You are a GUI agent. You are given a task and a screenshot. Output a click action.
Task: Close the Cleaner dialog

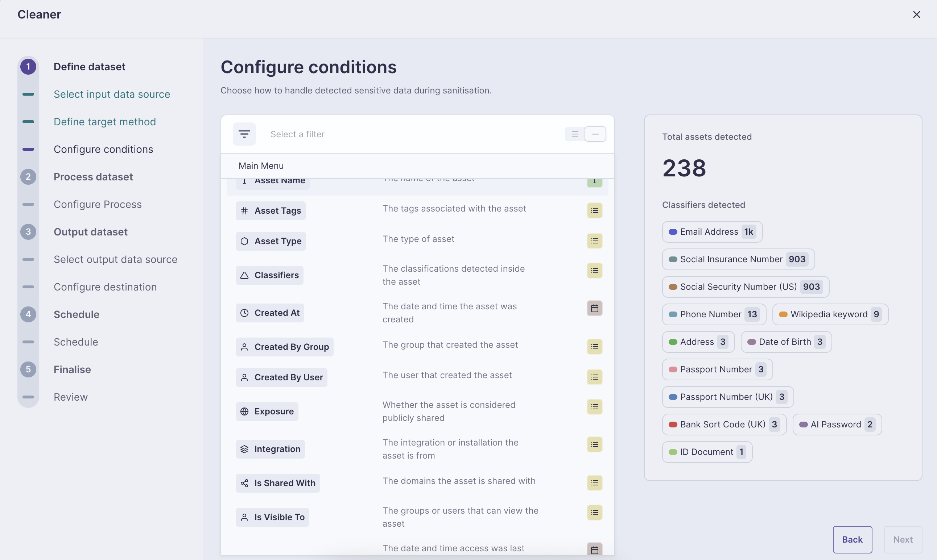pos(916,14)
